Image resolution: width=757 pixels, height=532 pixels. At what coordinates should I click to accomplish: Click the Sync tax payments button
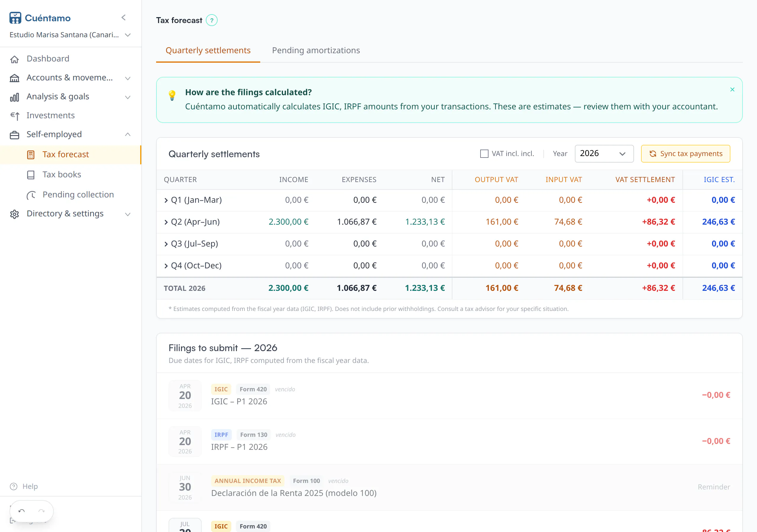685,154
